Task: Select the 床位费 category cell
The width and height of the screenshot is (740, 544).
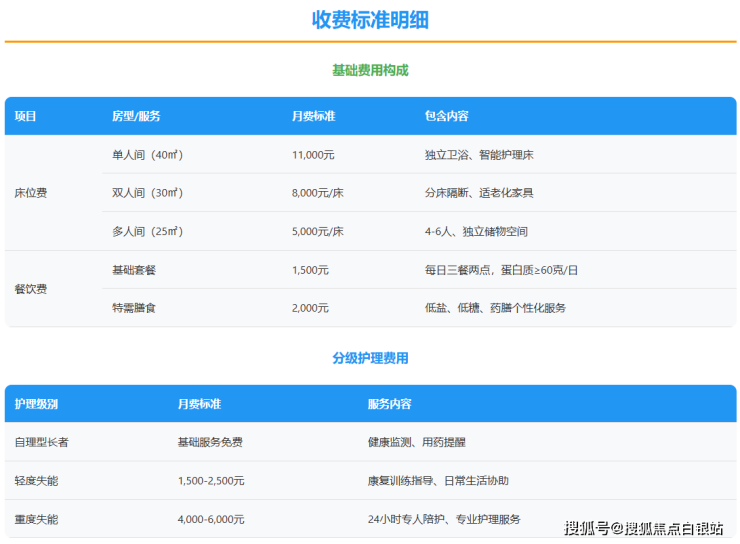Action: pyautogui.click(x=30, y=193)
